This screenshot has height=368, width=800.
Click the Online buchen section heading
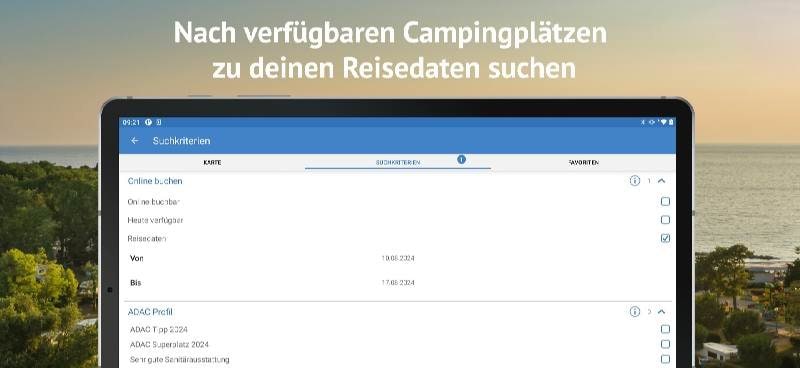click(x=155, y=181)
